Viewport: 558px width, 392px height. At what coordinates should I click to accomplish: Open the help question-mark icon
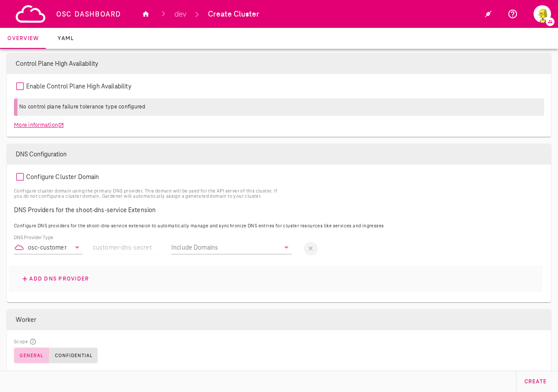click(513, 13)
